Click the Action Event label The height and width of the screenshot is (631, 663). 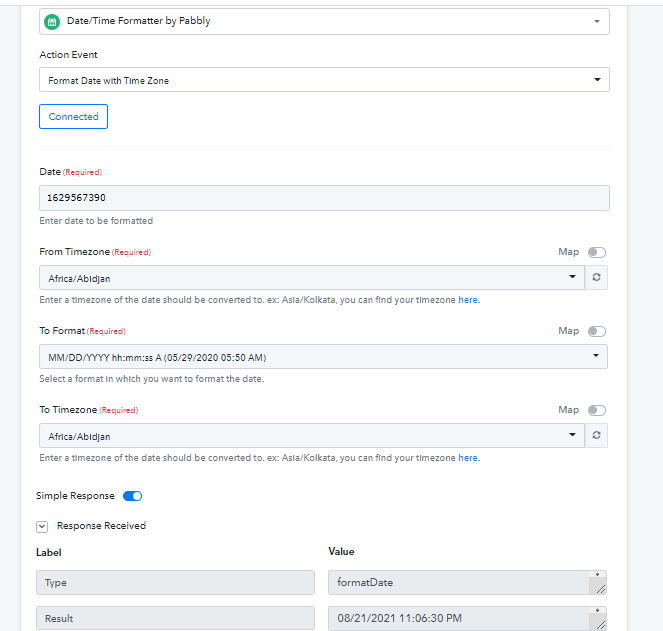click(68, 55)
